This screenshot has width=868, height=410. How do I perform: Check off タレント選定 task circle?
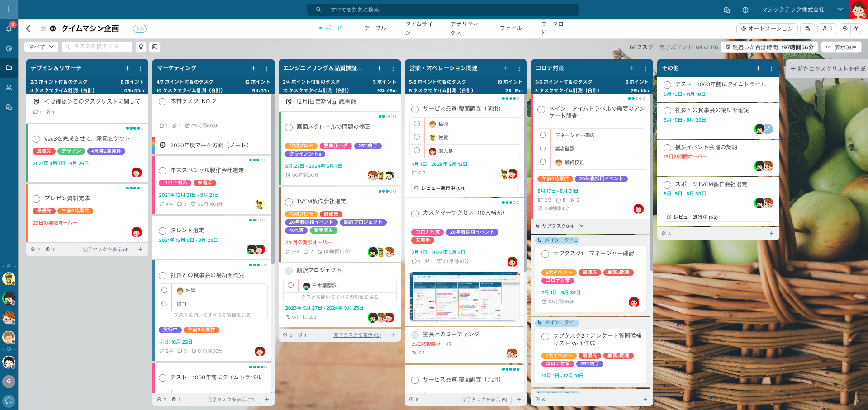pyautogui.click(x=163, y=231)
